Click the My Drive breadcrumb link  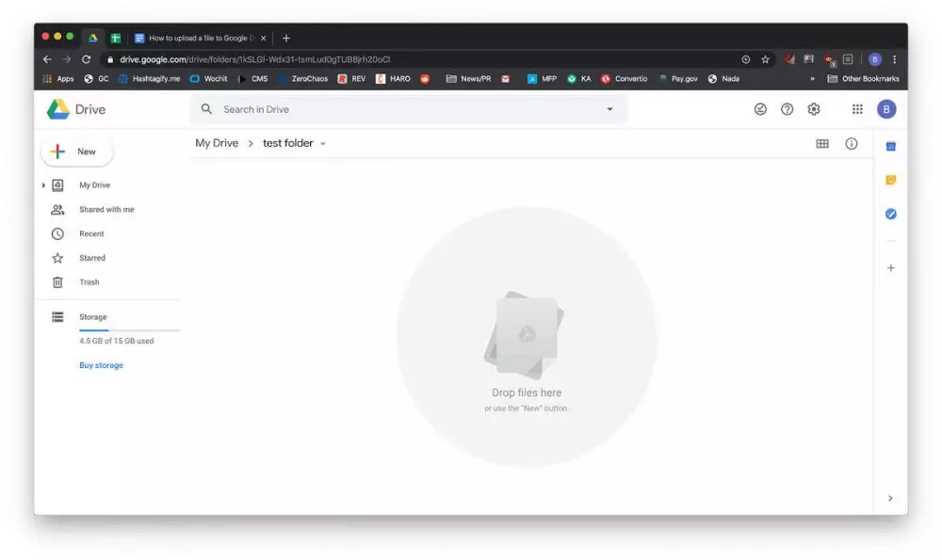218,142
